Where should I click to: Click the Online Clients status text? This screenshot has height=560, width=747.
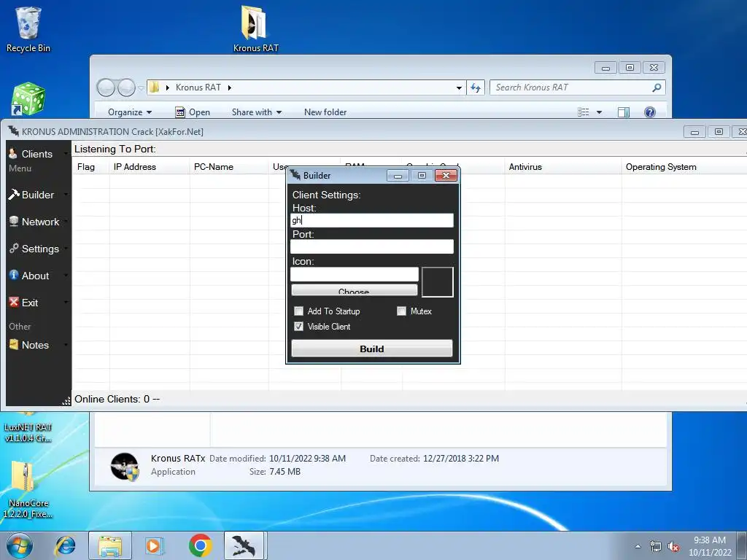(x=117, y=399)
